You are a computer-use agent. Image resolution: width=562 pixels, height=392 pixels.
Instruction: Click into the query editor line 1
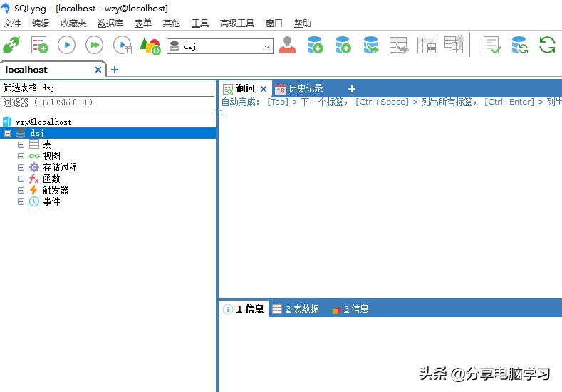390,113
